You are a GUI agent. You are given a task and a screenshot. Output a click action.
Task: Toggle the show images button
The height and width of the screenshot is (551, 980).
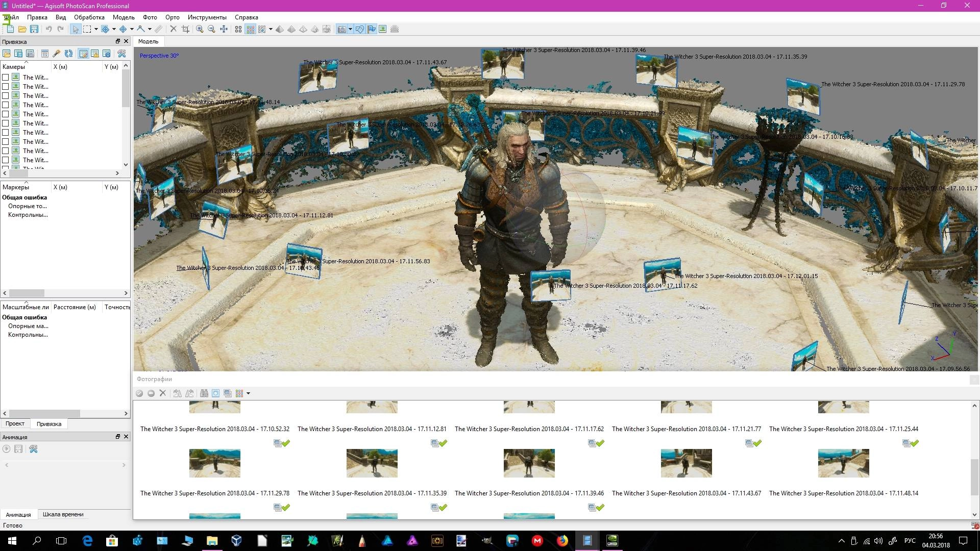(x=383, y=29)
